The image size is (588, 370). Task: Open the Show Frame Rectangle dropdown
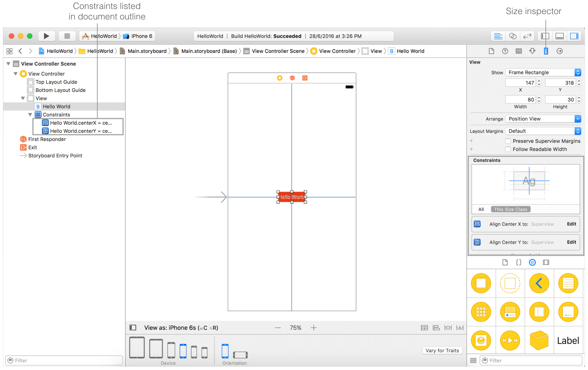click(x=543, y=72)
